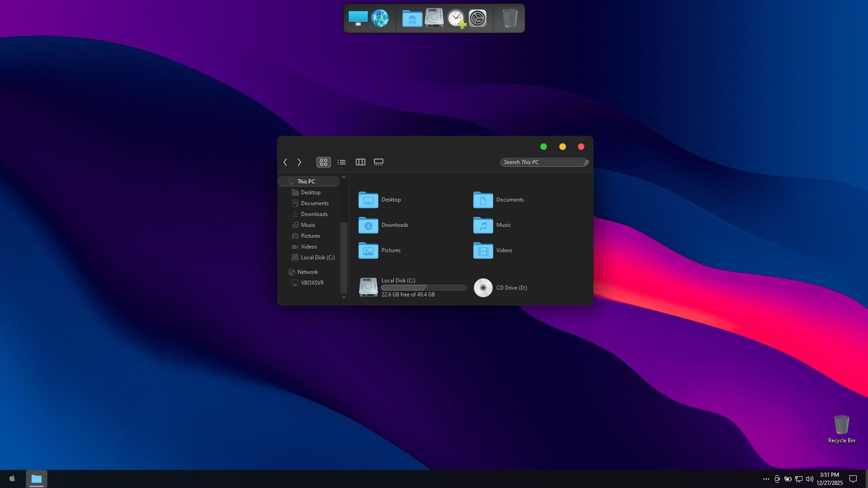Open Network in the sidebar tree
This screenshot has height=488, width=868.
(x=307, y=272)
